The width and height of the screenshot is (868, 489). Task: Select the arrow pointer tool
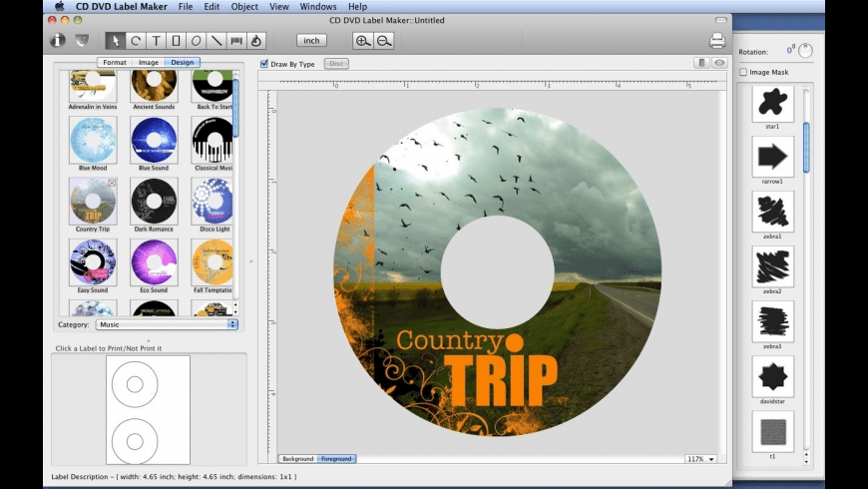(x=115, y=41)
